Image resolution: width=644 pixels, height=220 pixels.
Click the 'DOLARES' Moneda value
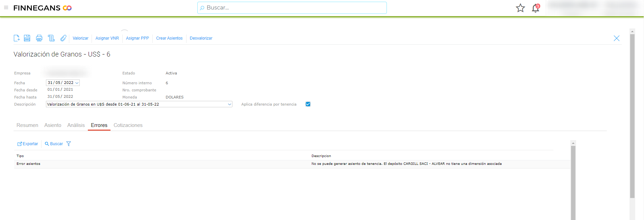(x=175, y=97)
